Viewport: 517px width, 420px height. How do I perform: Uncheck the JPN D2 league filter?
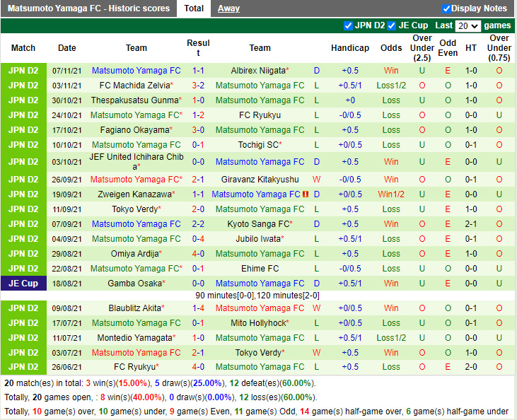click(x=348, y=25)
